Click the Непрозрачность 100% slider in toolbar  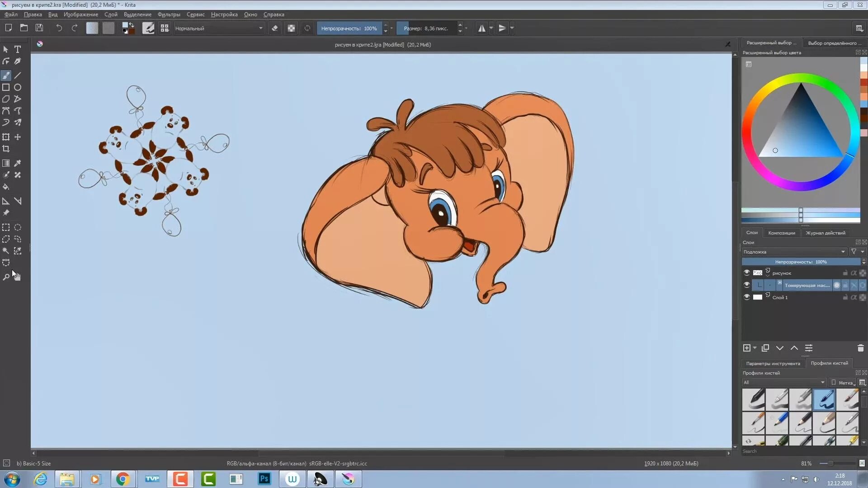[x=349, y=28]
